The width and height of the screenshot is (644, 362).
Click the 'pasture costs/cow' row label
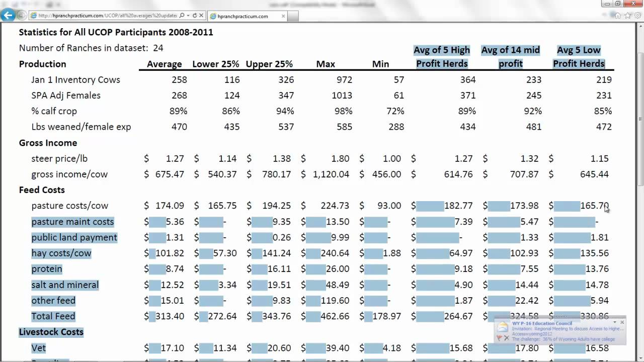[x=69, y=206]
